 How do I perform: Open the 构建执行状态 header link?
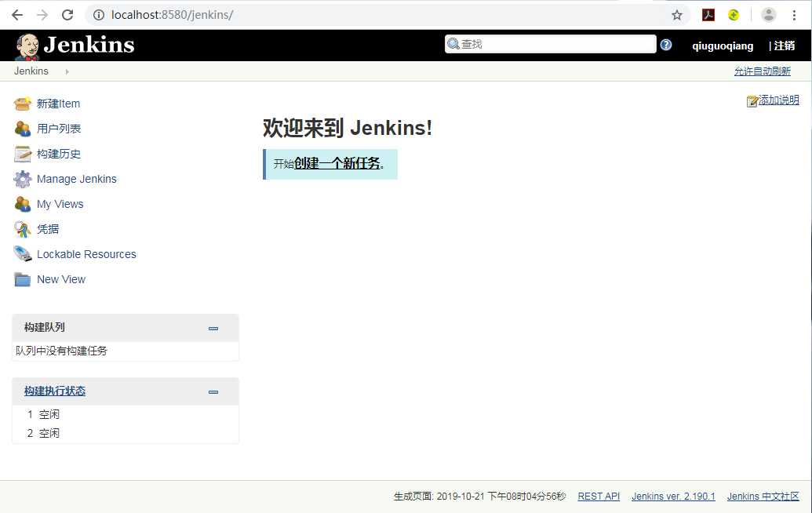pos(55,391)
